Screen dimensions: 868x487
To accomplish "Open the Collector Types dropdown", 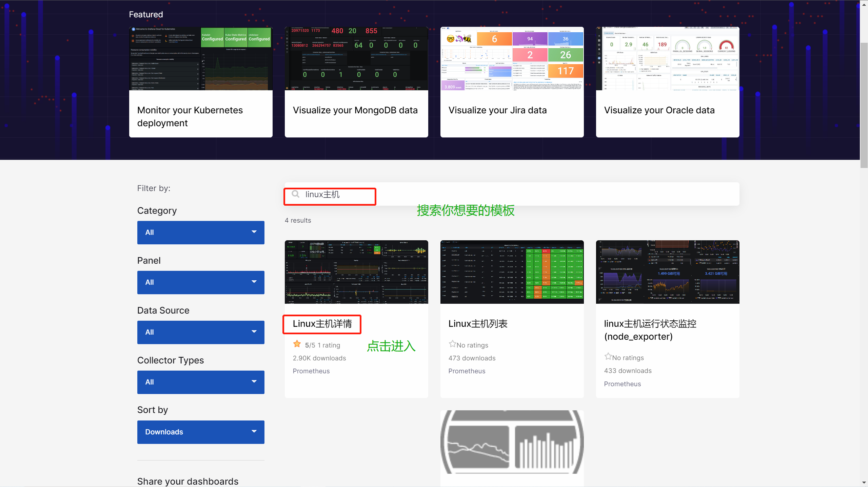I will click(200, 382).
